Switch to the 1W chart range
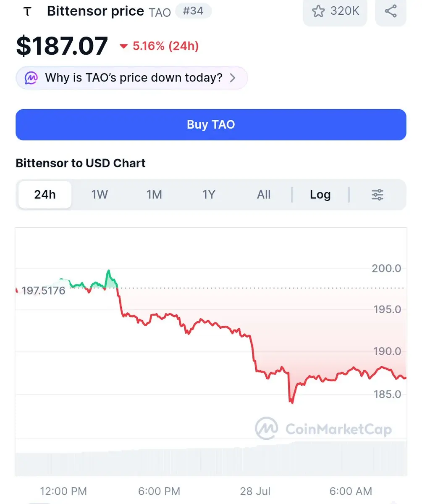422x504 pixels. pyautogui.click(x=100, y=195)
